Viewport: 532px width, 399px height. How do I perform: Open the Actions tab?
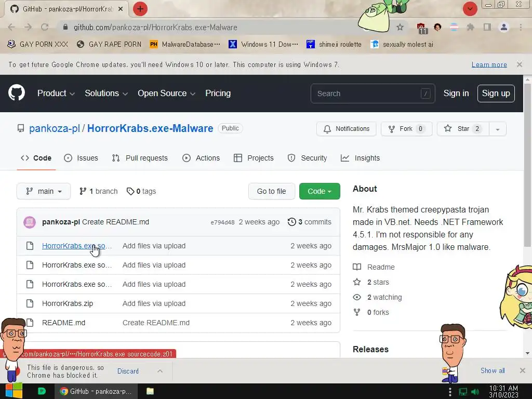tap(201, 158)
